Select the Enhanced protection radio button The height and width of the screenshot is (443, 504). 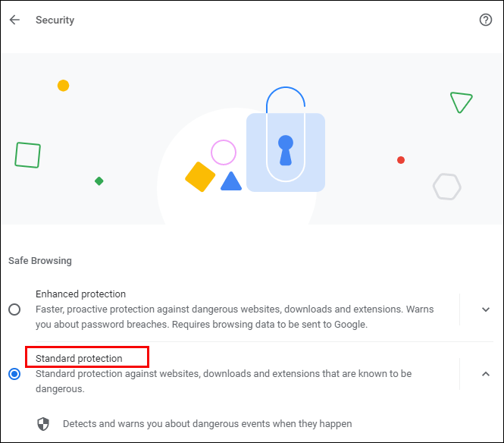click(14, 309)
